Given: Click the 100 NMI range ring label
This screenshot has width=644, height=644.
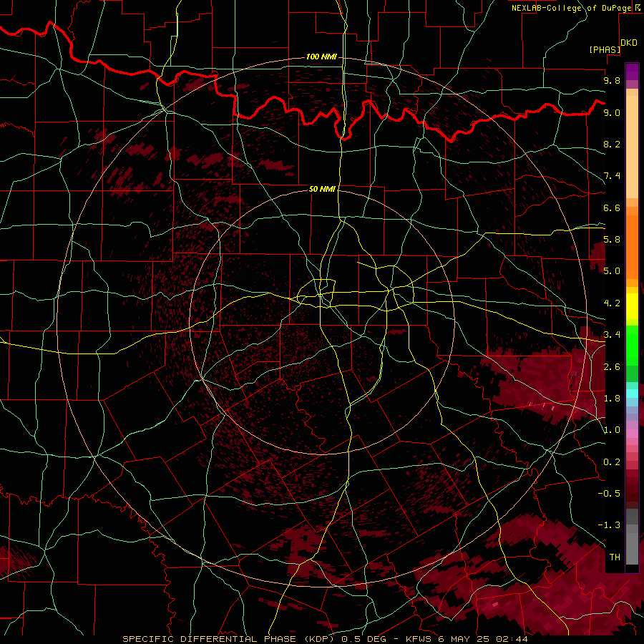Looking at the screenshot, I should coord(321,57).
